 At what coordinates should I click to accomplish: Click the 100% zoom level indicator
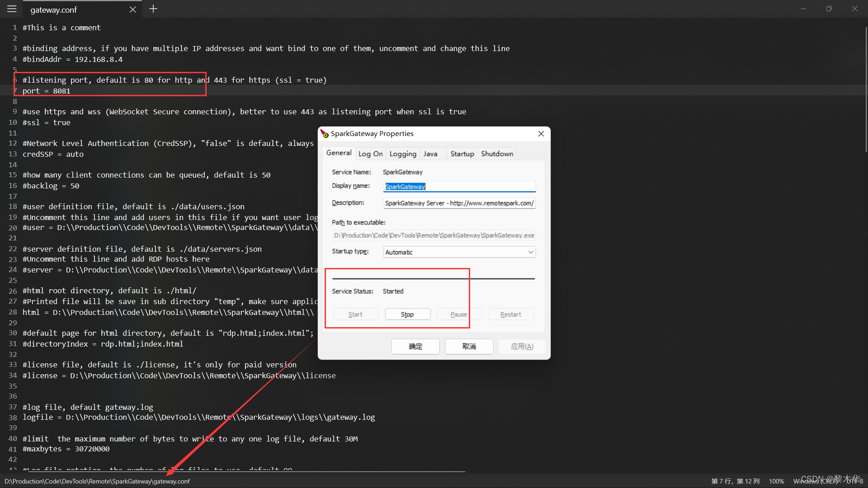point(776,481)
